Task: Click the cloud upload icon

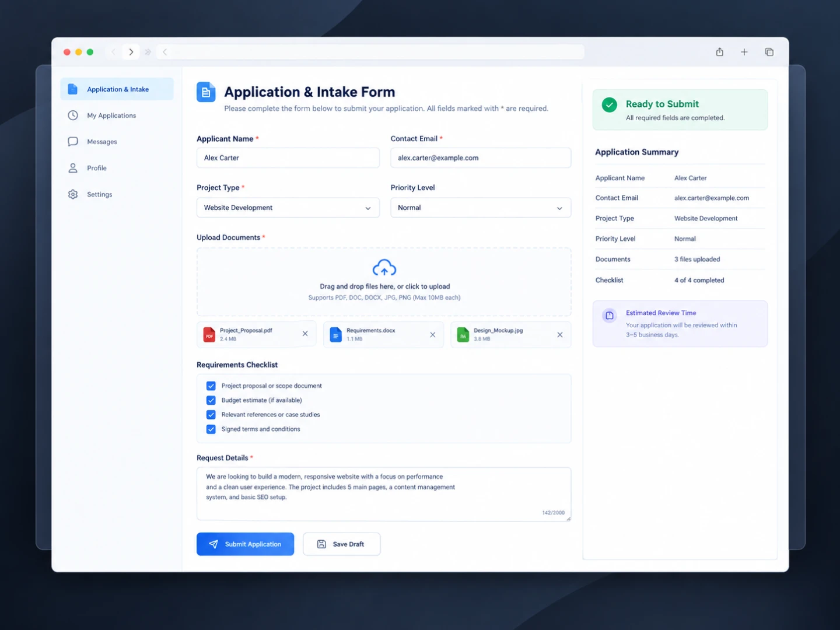Action: (384, 268)
